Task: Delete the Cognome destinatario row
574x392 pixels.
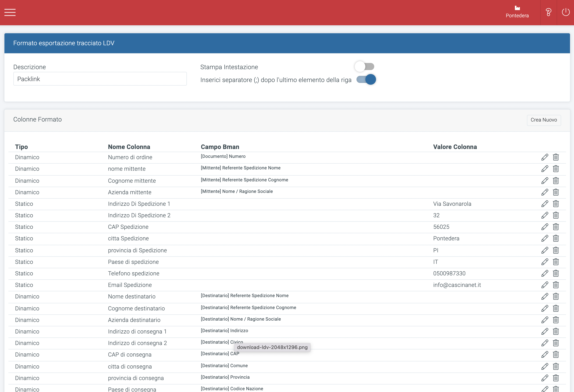Action: (x=556, y=309)
